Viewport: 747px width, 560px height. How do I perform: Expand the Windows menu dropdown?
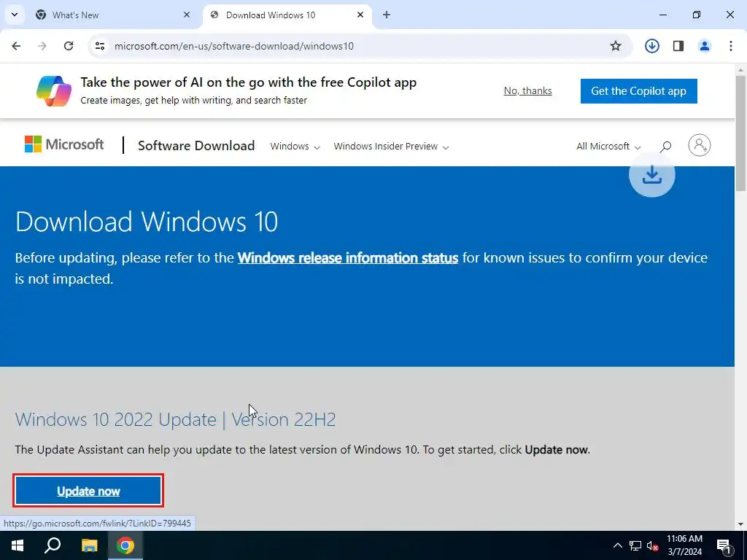[295, 146]
